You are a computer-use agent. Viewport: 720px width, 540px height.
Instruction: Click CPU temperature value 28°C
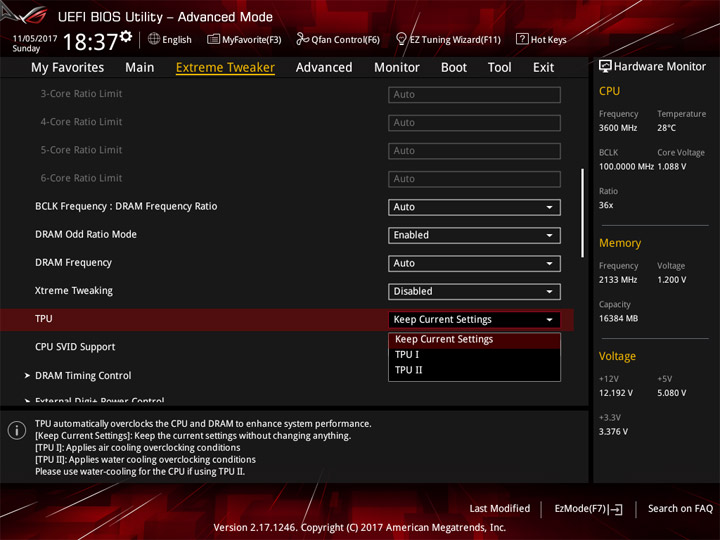pos(666,128)
